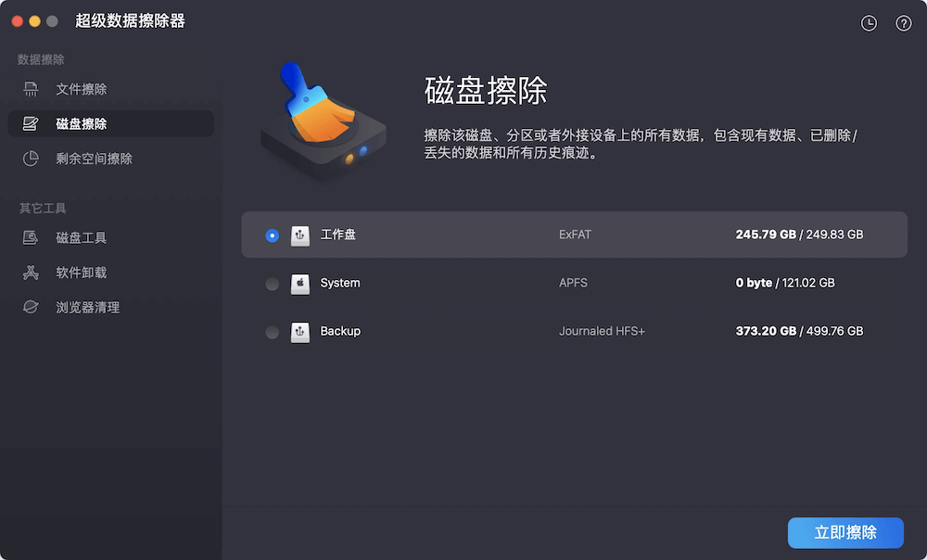
Task: Click the USB drive icon for Backup
Action: pos(299,332)
